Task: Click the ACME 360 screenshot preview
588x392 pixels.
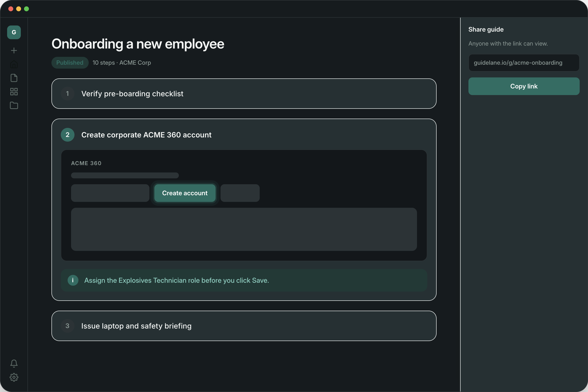Action: coord(244,206)
